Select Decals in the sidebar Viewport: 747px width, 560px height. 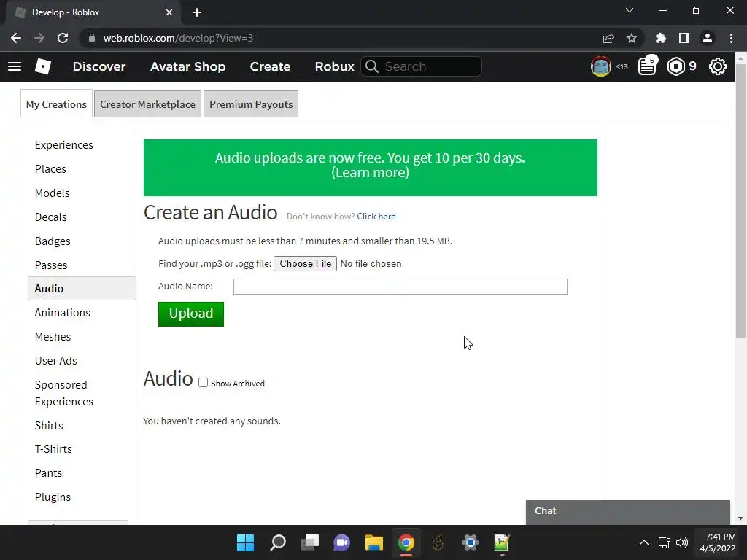[x=50, y=217]
